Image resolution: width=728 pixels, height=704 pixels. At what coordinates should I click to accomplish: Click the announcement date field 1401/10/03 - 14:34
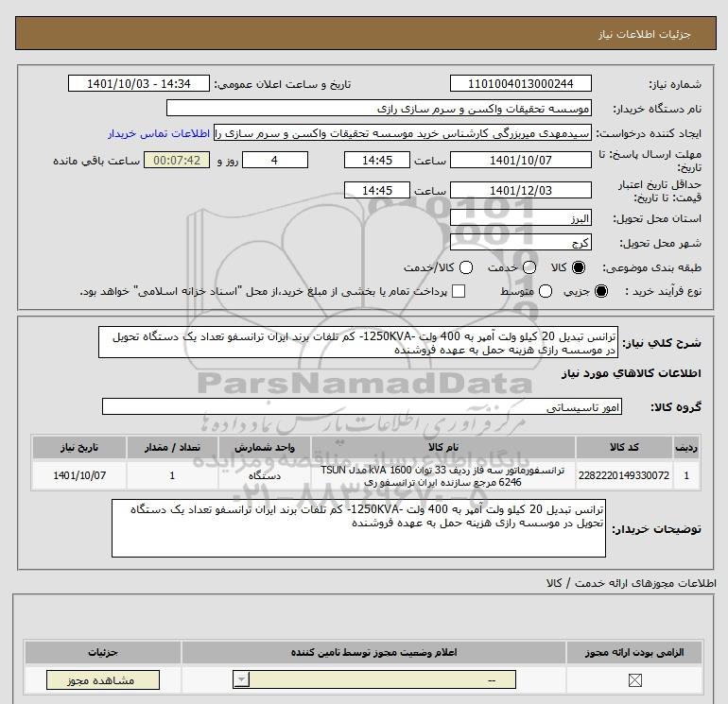[139, 83]
